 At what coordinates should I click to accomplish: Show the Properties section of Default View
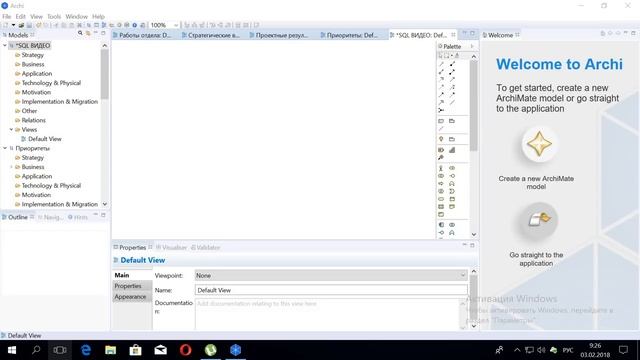tap(132, 286)
